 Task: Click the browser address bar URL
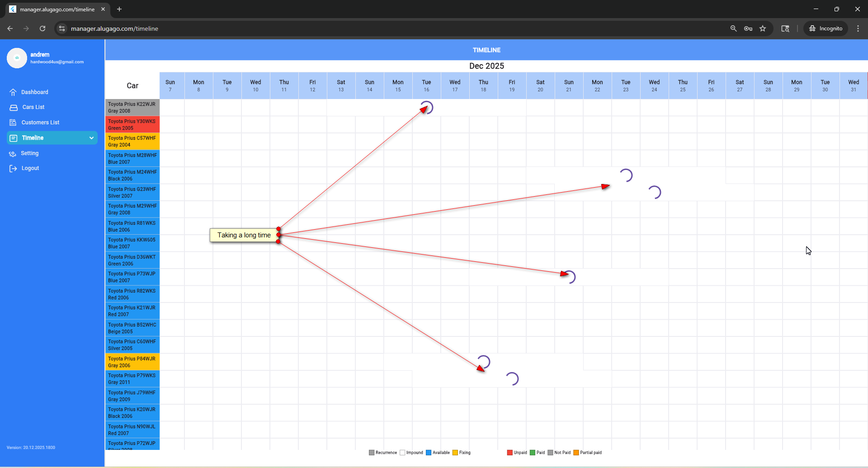tap(114, 28)
